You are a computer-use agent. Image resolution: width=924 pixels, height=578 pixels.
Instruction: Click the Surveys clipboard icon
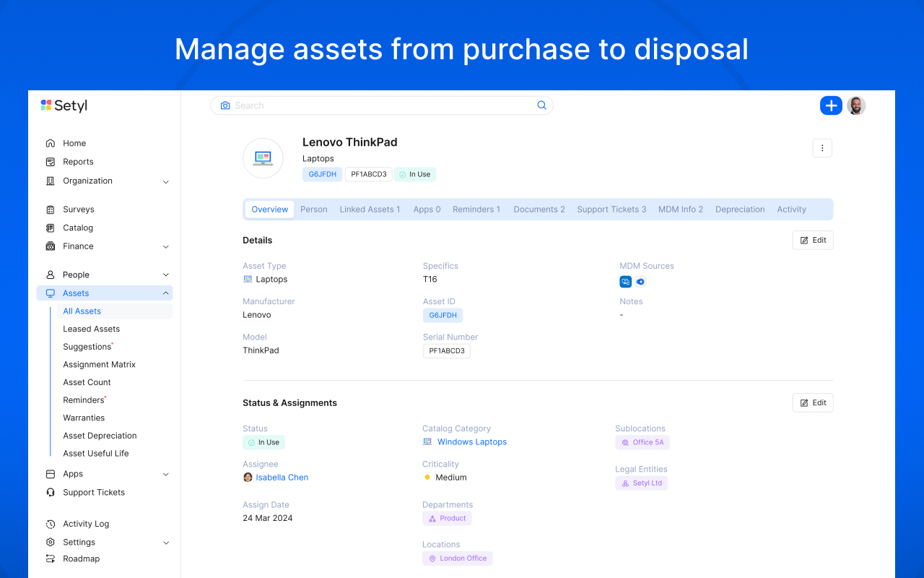click(51, 210)
